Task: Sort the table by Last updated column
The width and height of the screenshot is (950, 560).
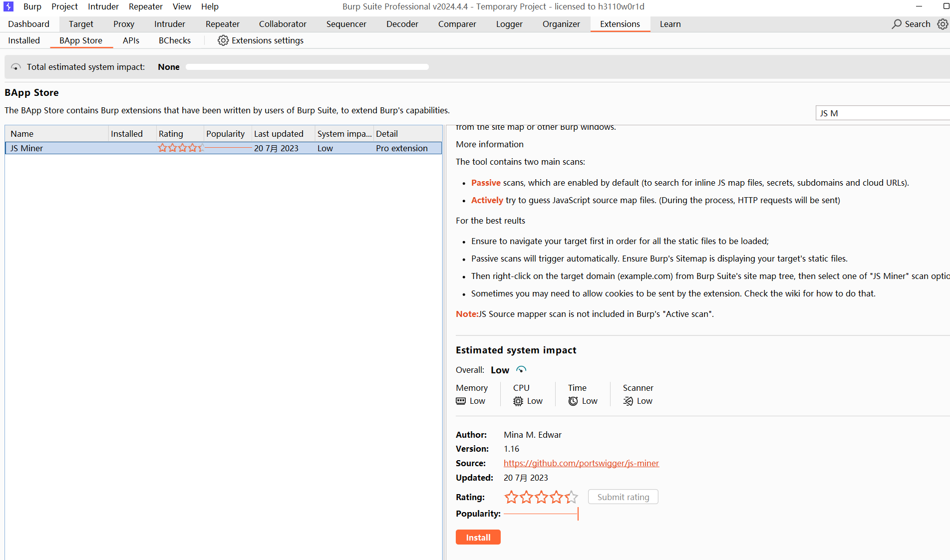Action: tap(284, 134)
